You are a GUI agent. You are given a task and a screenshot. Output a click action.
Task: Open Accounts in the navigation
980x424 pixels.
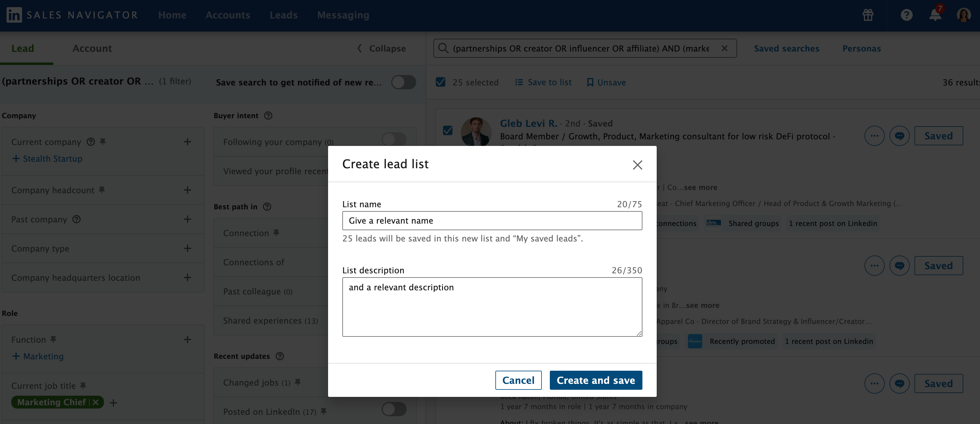coord(227,15)
